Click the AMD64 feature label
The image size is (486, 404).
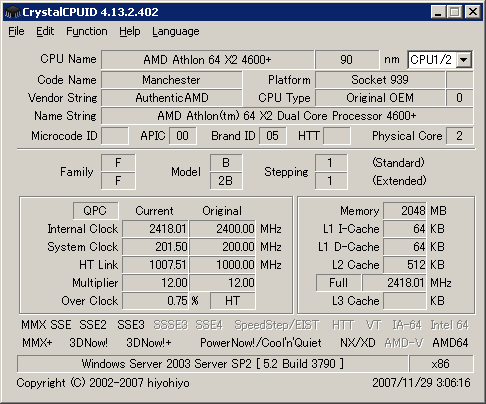tap(450, 343)
